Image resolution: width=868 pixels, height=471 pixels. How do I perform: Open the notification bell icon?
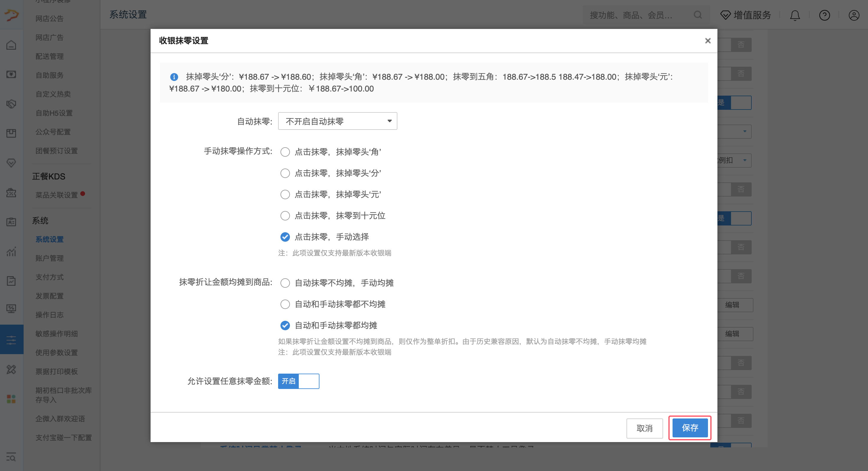795,15
